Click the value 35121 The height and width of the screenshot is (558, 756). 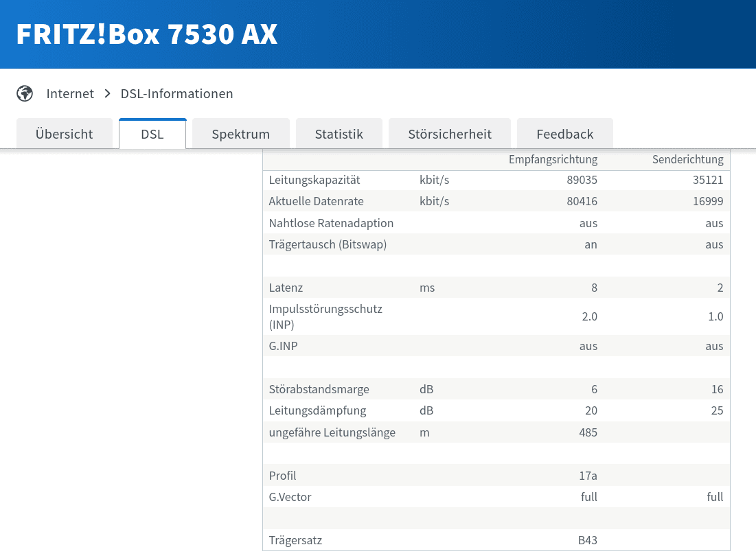pos(708,181)
